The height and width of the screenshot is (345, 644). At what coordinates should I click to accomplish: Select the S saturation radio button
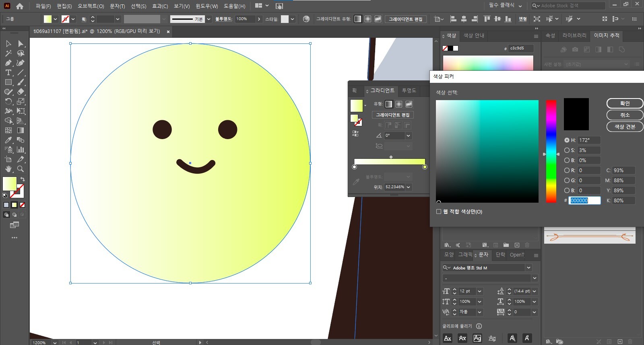click(567, 150)
